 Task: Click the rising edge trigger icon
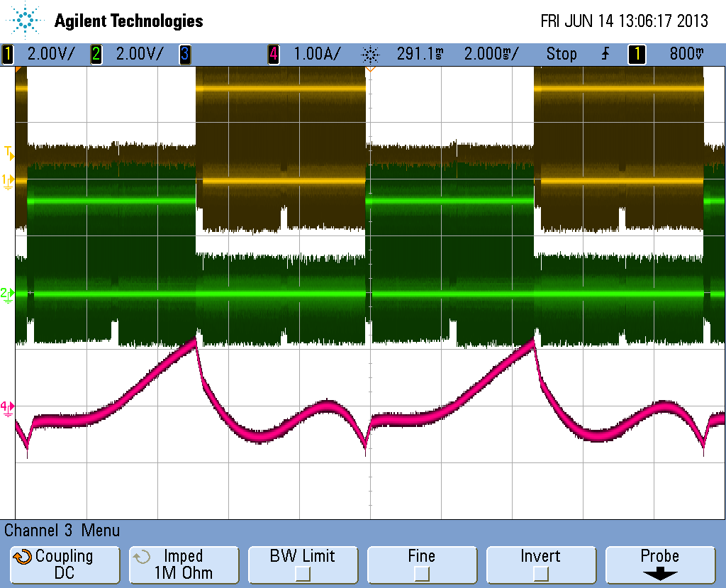pos(605,54)
